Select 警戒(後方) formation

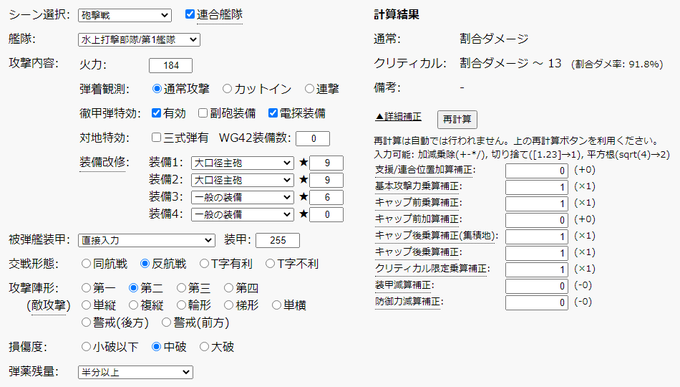[86, 322]
